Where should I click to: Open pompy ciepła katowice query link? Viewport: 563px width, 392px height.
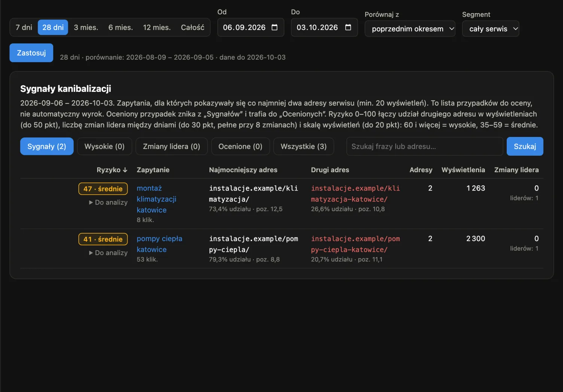click(x=160, y=244)
